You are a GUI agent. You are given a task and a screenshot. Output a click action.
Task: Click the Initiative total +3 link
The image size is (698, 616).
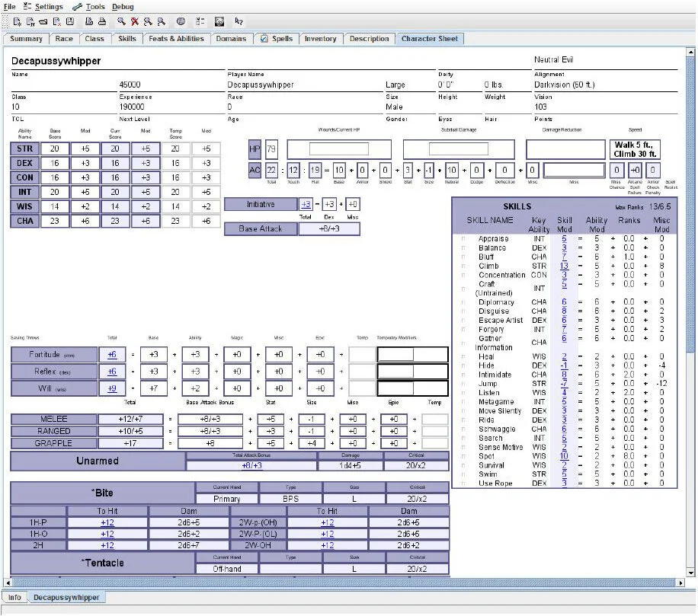(306, 205)
